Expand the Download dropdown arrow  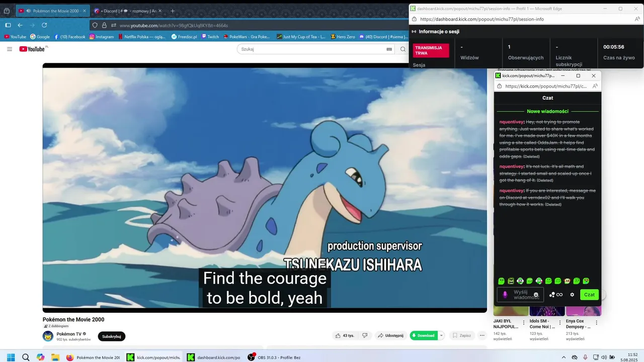(x=441, y=335)
